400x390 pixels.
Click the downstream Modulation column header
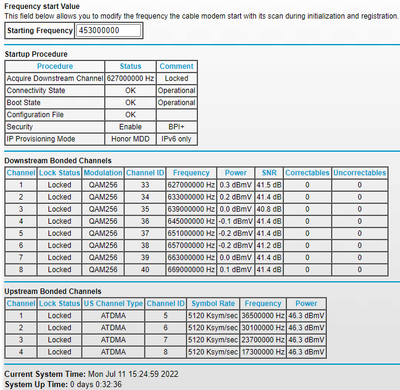[x=103, y=173]
